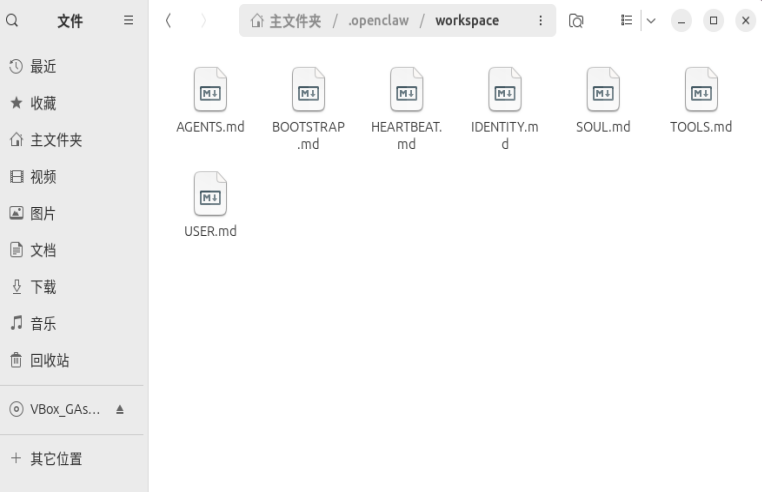The width and height of the screenshot is (762, 492).
Task: Open the search magnifier icon
Action: (12, 20)
